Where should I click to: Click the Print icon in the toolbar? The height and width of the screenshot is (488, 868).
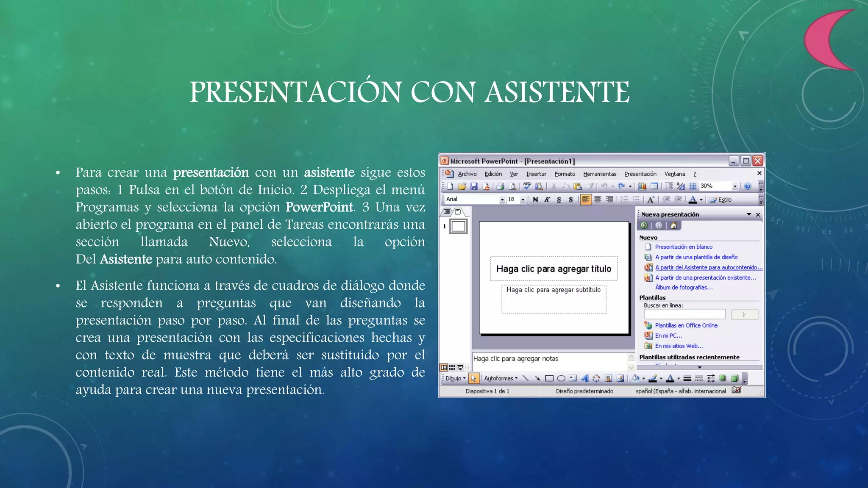[x=501, y=186]
